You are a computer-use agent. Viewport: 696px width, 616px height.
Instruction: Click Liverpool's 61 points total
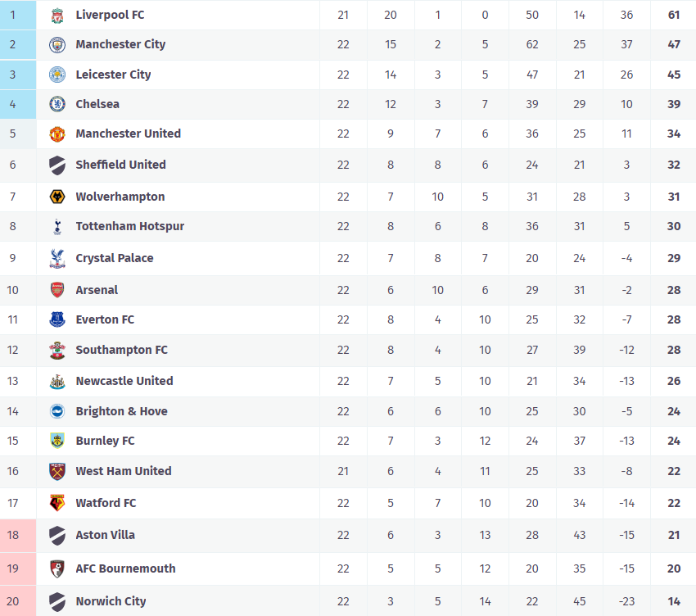pos(674,16)
